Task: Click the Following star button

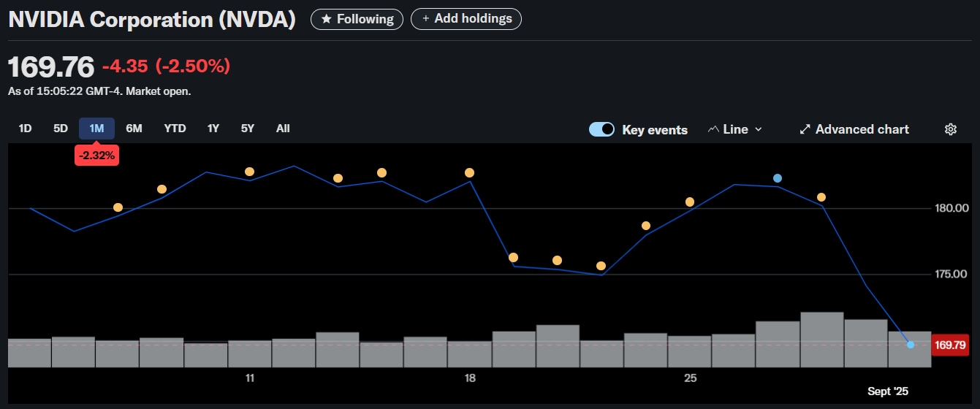Action: tap(357, 19)
